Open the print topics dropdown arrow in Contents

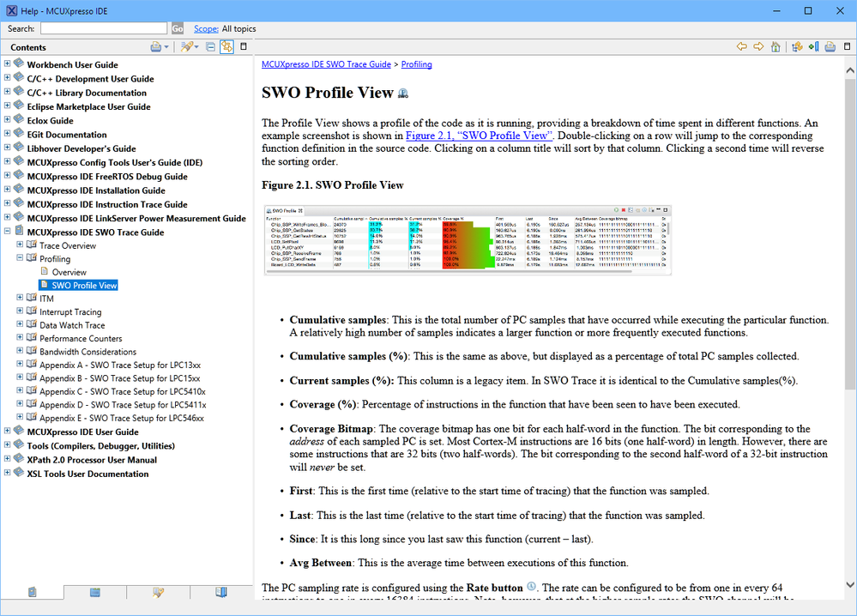pyautogui.click(x=166, y=47)
